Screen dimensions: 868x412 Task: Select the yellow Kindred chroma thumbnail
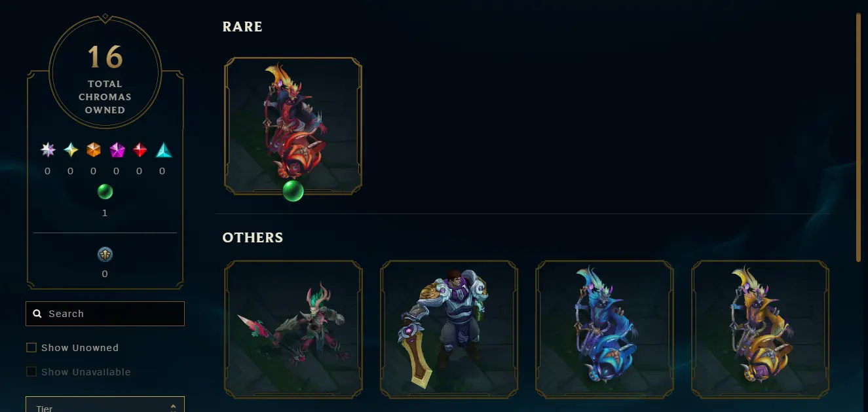761,329
